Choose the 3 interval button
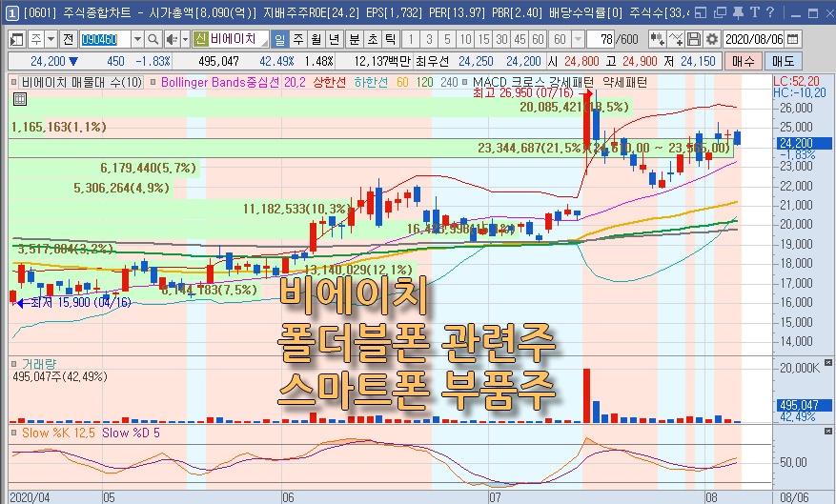Viewport: 836px width, 504px height. 429,39
